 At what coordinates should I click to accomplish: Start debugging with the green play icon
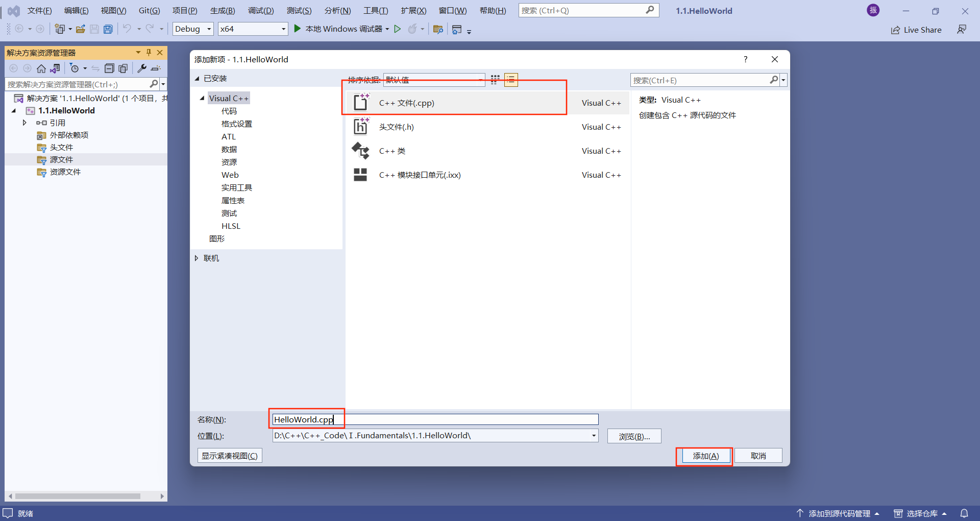click(x=297, y=29)
